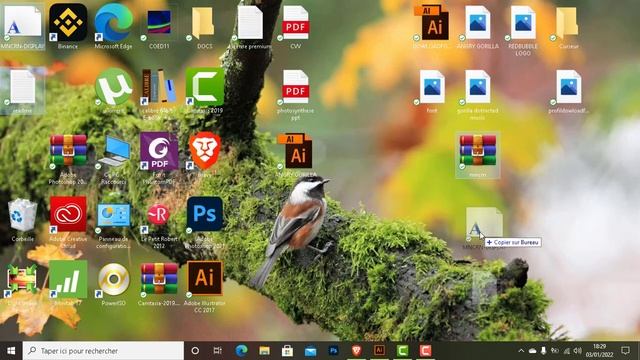The width and height of the screenshot is (640, 360).
Task: Select the Foxit PhantomPDF shortcut
Action: [x=159, y=158]
